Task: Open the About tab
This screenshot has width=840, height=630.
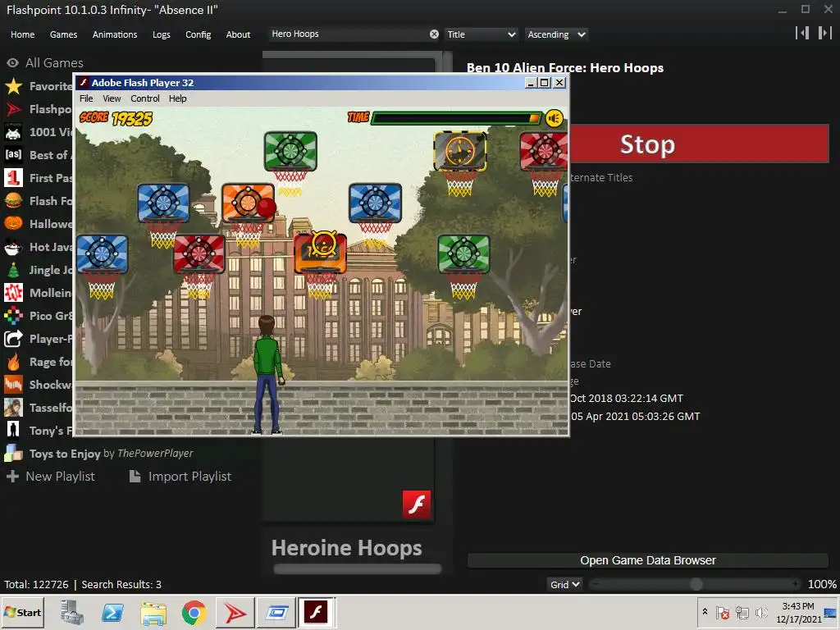Action: click(x=238, y=34)
